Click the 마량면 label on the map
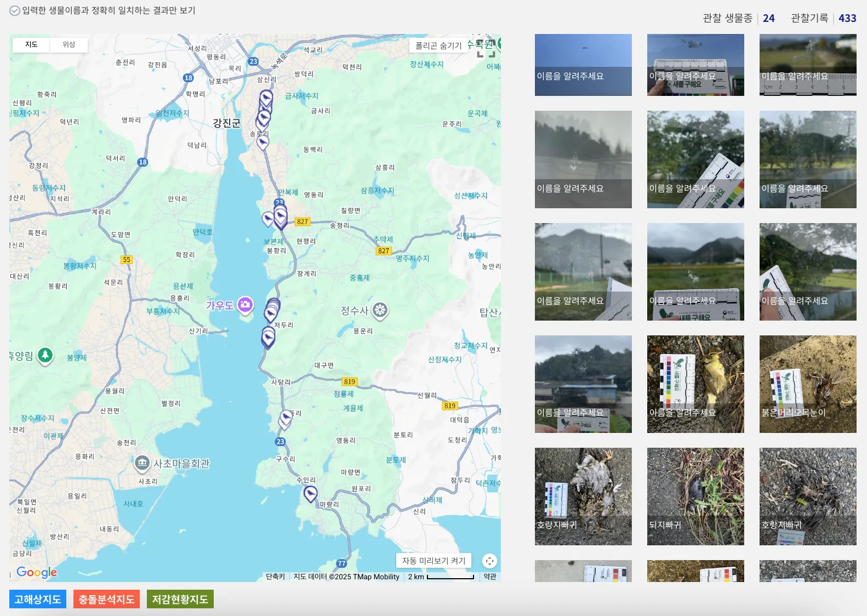Screen dimensions: 867x616 pyautogui.click(x=351, y=472)
